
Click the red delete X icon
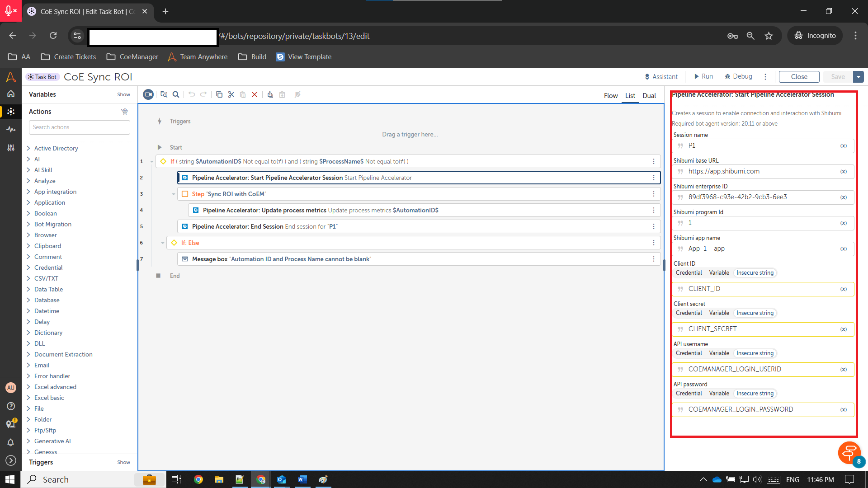coord(255,94)
